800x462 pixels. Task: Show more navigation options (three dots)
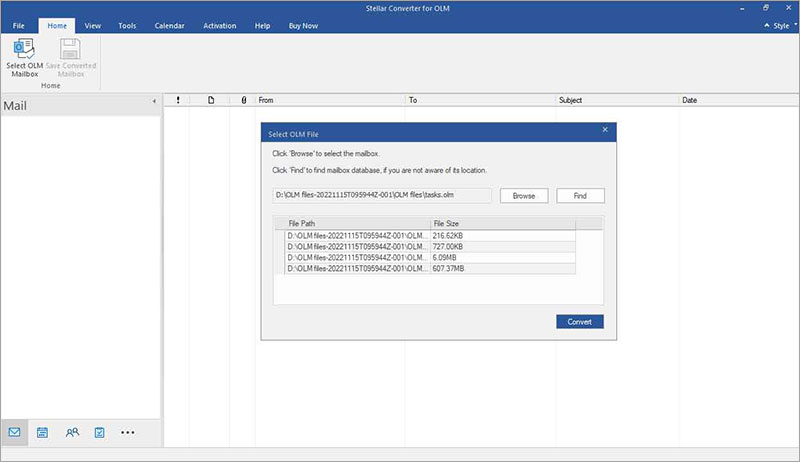[x=128, y=432]
